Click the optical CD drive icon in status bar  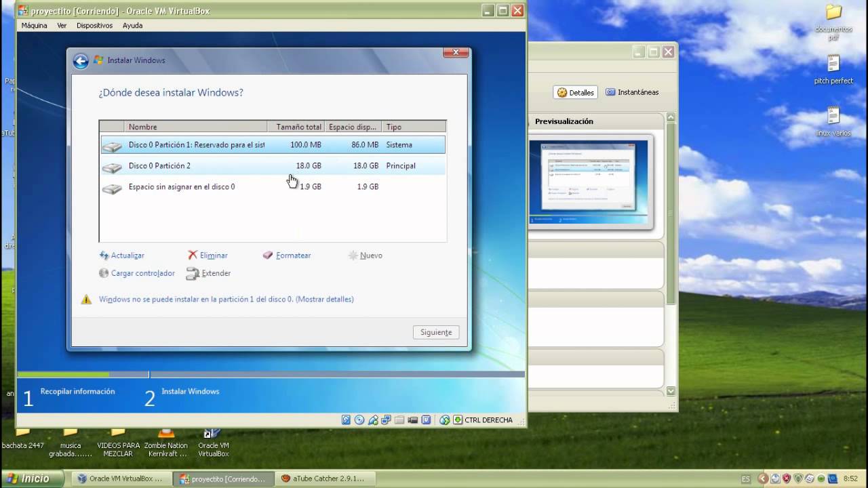[x=359, y=420]
